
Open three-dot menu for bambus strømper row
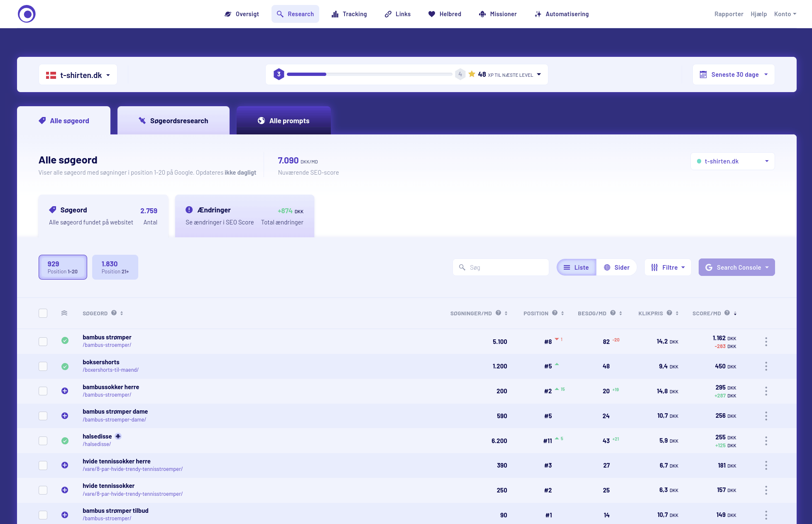pos(766,342)
